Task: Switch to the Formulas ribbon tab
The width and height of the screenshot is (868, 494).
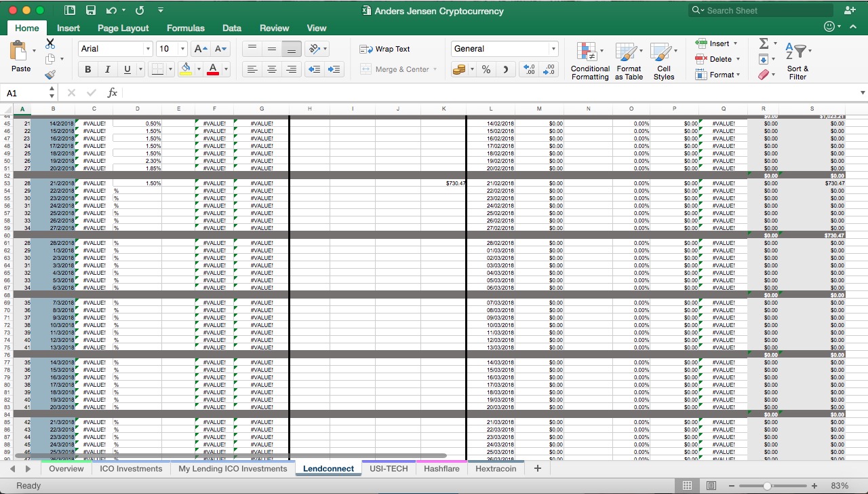Action: [x=185, y=28]
